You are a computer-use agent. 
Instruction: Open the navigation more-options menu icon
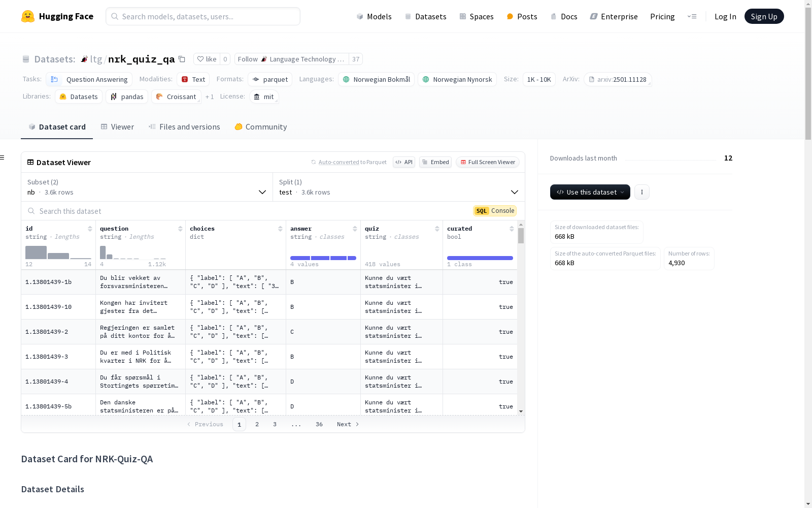click(692, 16)
